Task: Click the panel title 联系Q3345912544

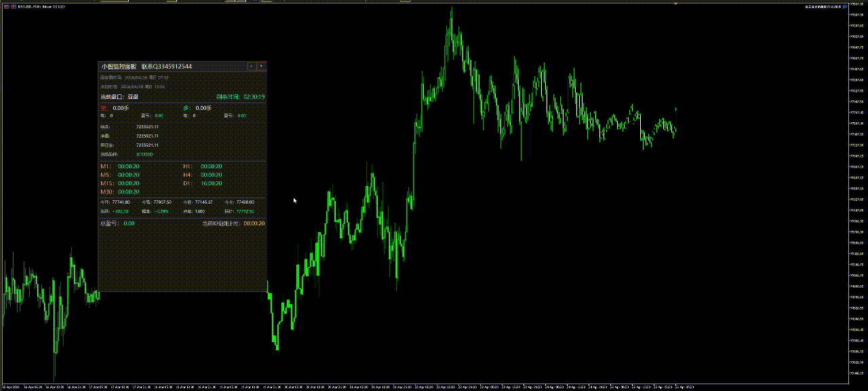Action: click(166, 67)
